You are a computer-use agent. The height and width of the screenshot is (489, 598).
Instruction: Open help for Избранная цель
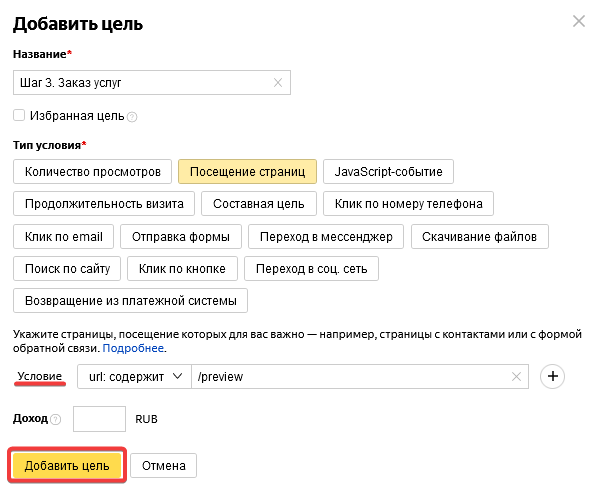click(x=132, y=117)
